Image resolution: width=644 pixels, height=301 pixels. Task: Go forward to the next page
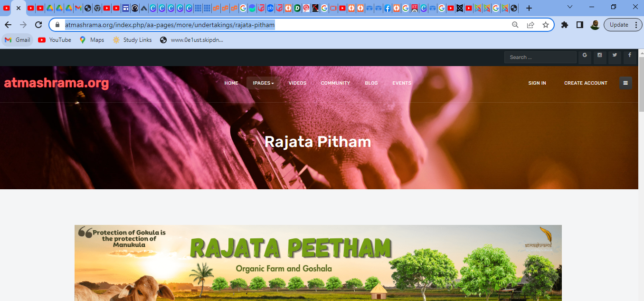[x=23, y=25]
